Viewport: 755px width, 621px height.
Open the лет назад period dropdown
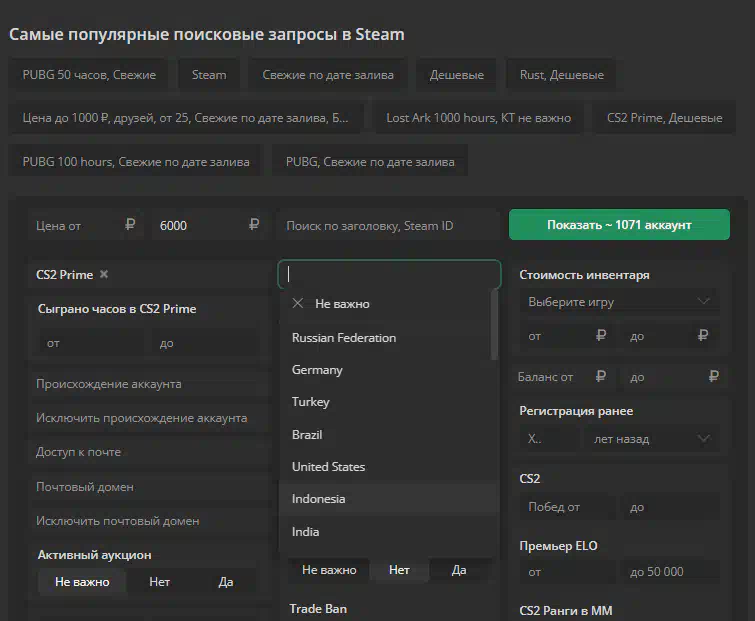tap(651, 439)
